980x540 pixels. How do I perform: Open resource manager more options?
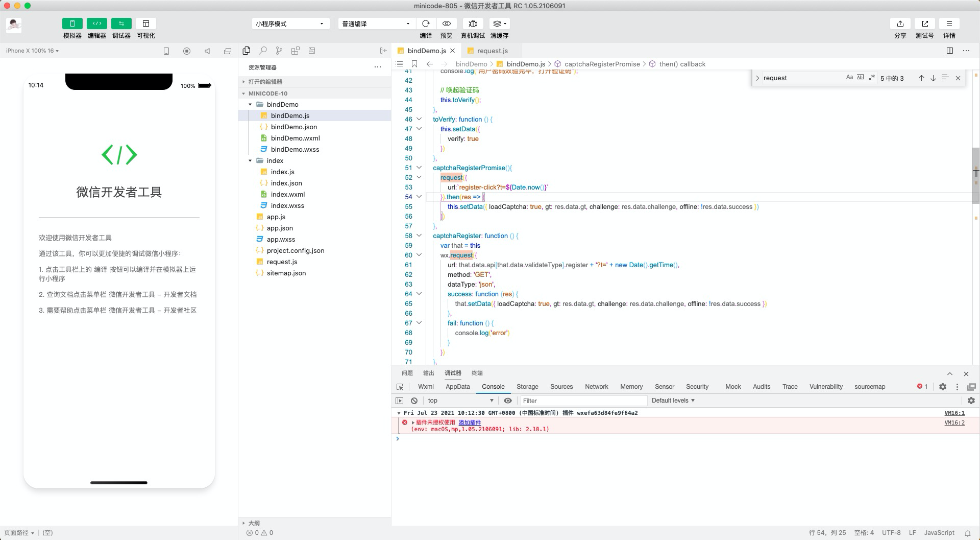(x=378, y=67)
